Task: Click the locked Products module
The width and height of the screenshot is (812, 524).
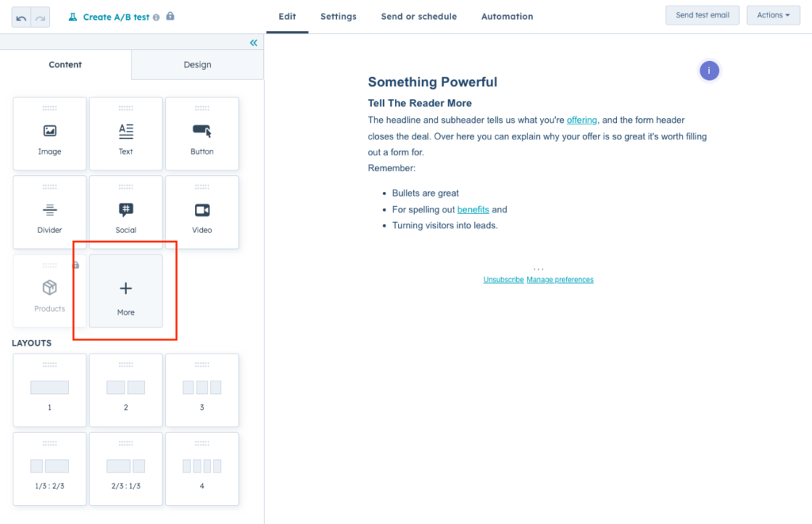Action: point(50,291)
